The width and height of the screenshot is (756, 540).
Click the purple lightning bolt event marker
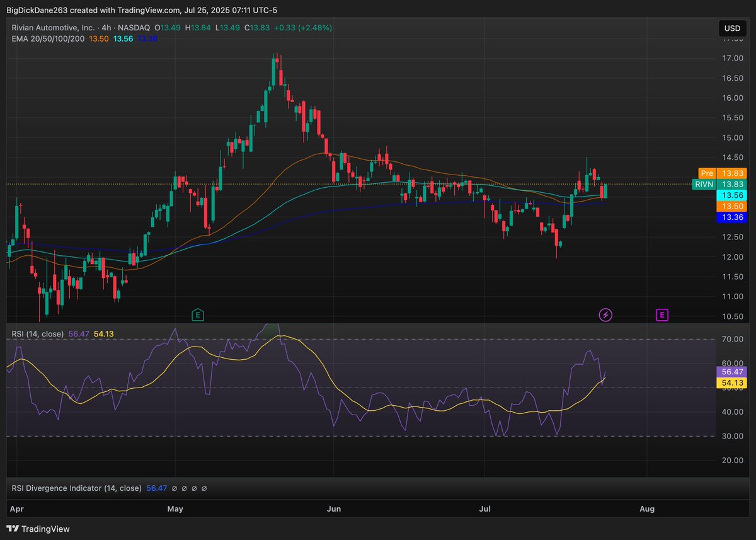605,314
